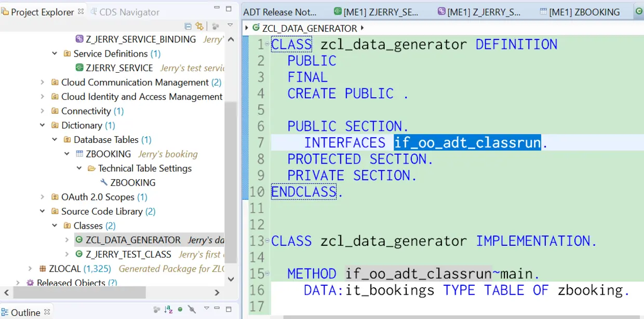
Task: Click the ZJERRY_SERVICE definition icon
Action: (x=79, y=68)
